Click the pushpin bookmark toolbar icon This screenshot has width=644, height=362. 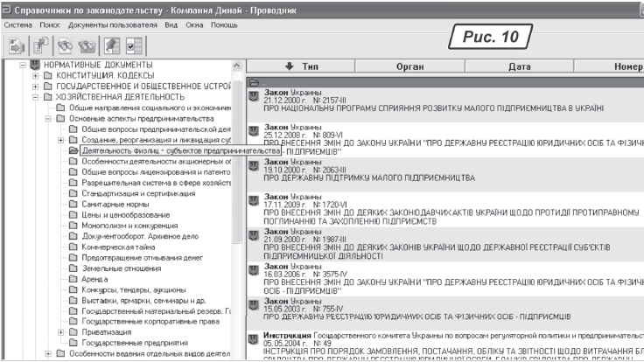[x=112, y=44]
